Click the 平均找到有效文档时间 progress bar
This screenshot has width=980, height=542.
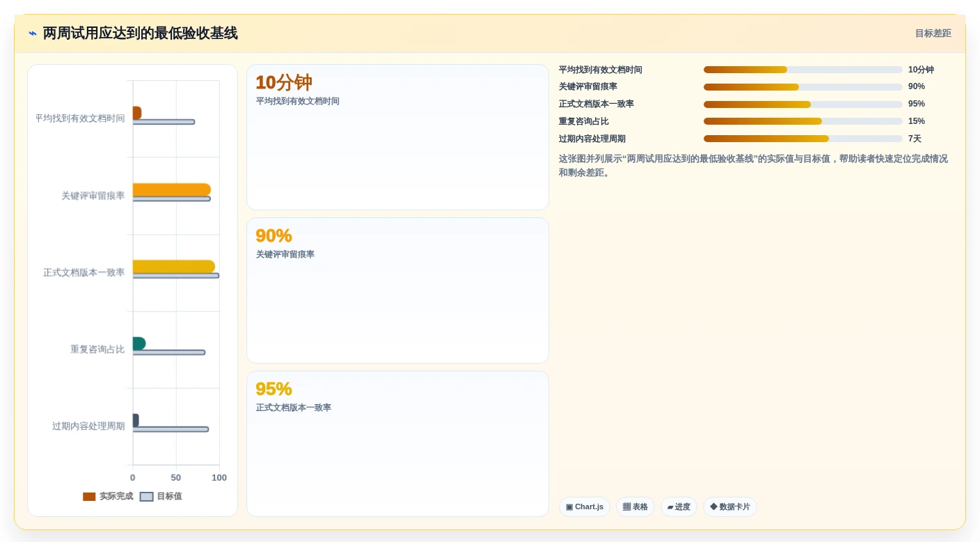point(803,70)
